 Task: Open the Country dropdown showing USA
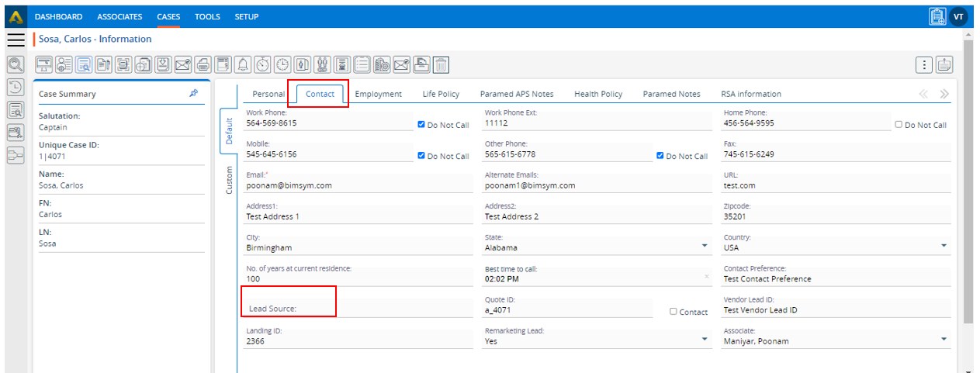click(x=944, y=246)
